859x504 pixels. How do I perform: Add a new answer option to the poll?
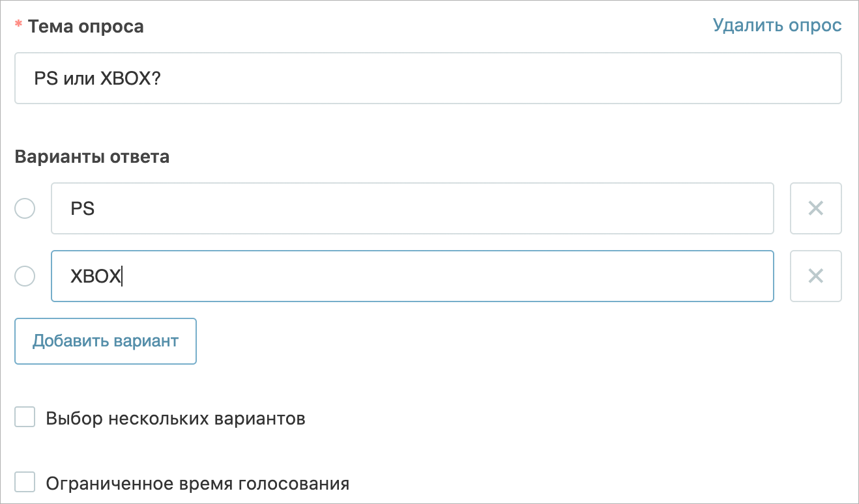tap(105, 341)
